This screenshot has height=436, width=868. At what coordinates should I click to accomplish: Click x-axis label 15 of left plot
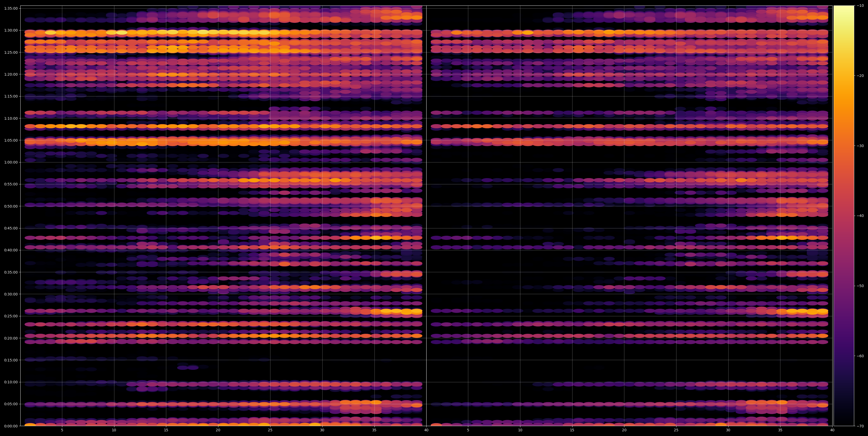click(166, 430)
